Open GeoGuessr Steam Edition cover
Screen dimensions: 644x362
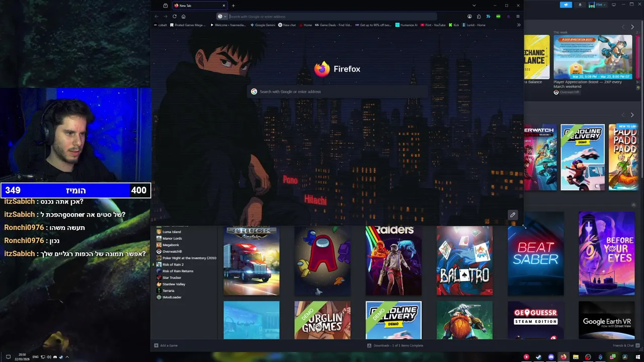[x=536, y=320]
